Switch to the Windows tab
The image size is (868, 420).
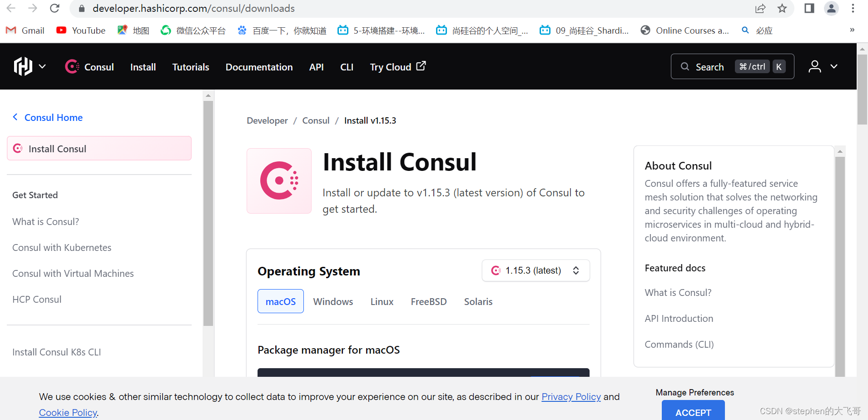click(333, 301)
